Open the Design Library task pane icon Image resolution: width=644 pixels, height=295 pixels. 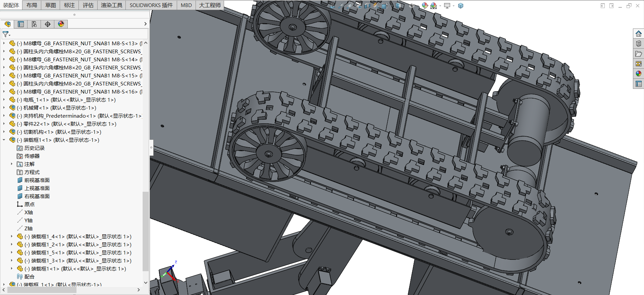pyautogui.click(x=638, y=44)
